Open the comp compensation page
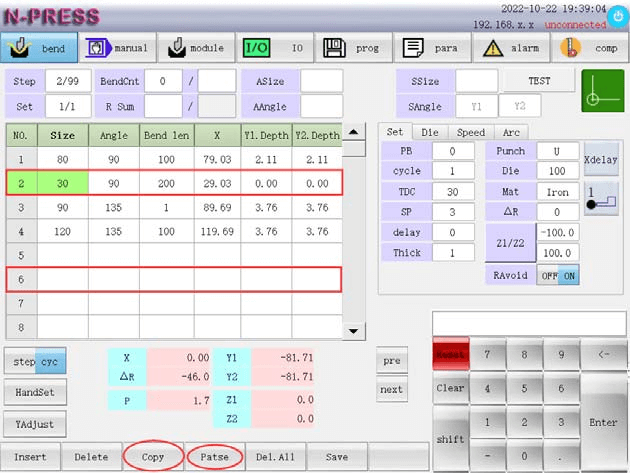The height and width of the screenshot is (473, 630). point(589,48)
